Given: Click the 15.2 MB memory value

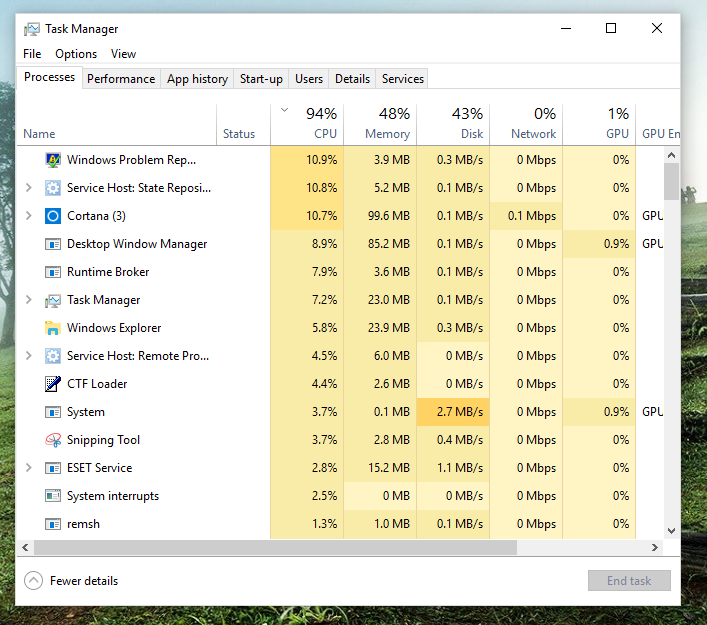Looking at the screenshot, I should 388,468.
